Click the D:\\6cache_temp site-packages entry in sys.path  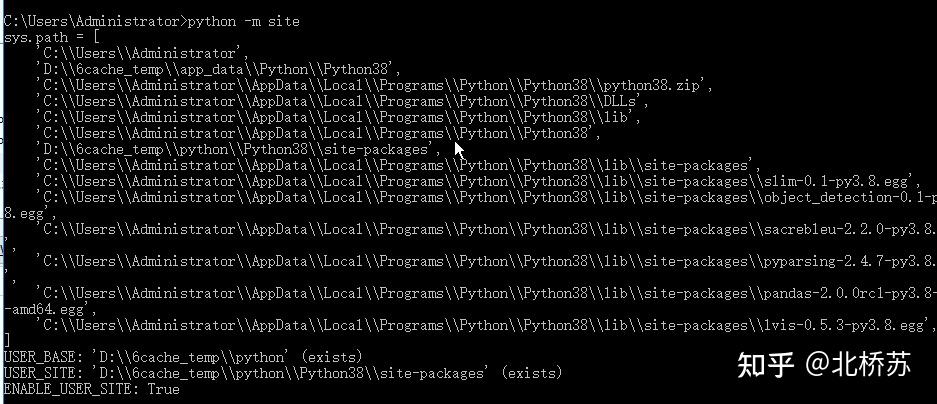(x=238, y=149)
